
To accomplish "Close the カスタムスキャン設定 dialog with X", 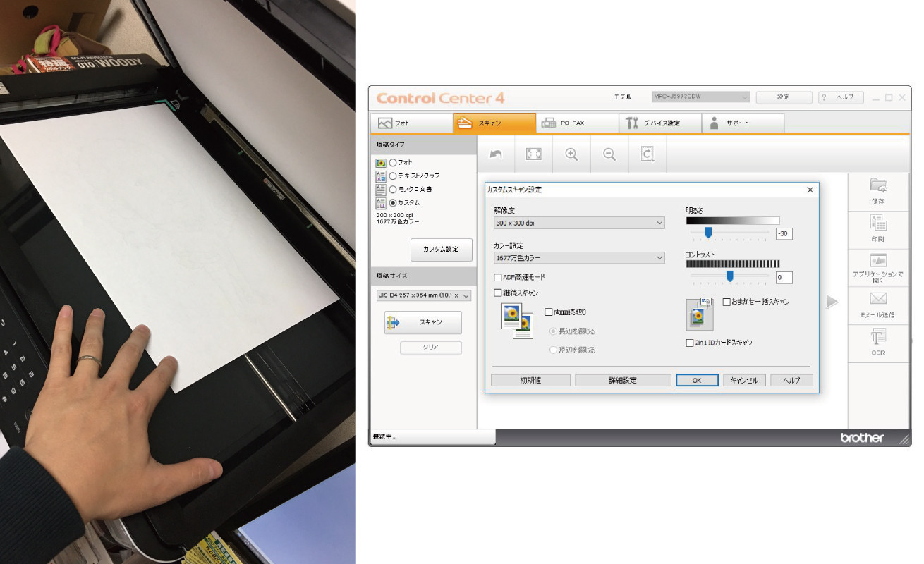I will [810, 190].
